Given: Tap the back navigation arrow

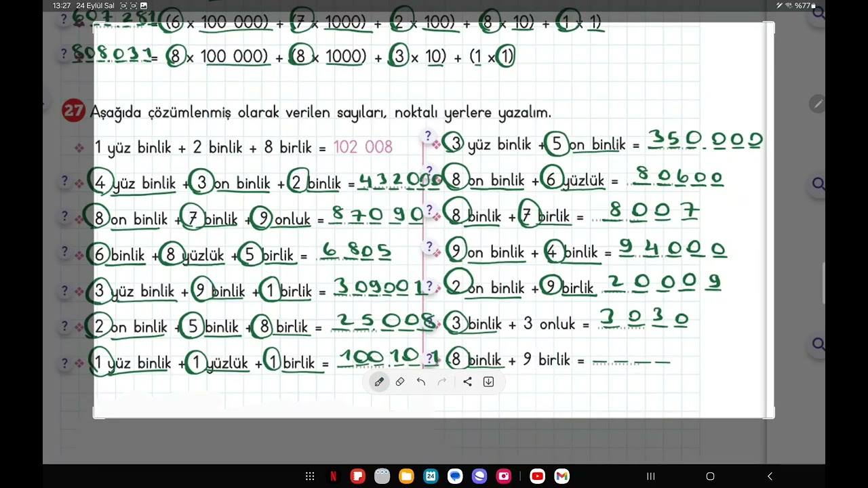Looking at the screenshot, I should click(770, 476).
